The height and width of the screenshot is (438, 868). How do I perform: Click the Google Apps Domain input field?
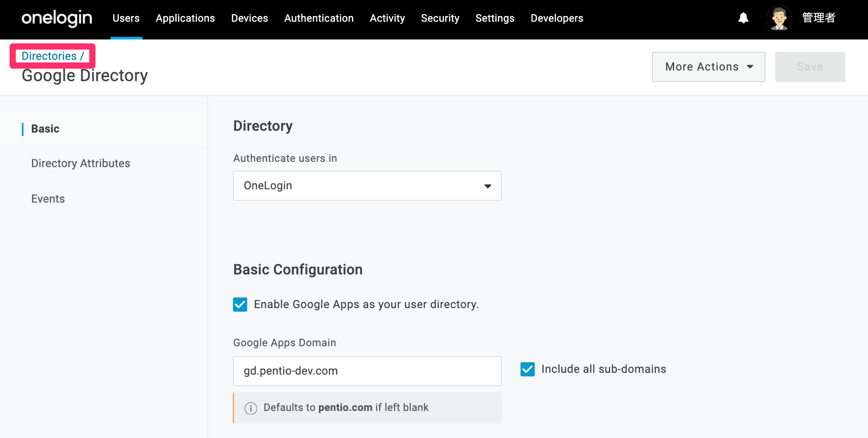tap(367, 371)
